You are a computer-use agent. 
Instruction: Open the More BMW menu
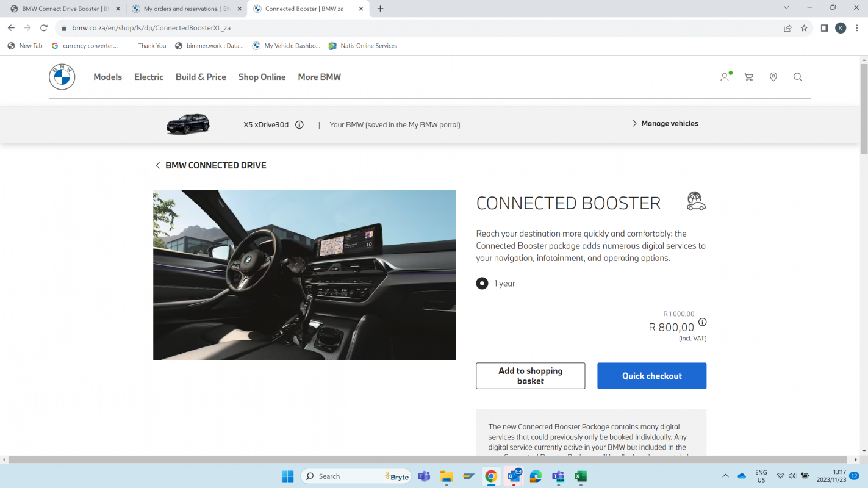tap(320, 77)
